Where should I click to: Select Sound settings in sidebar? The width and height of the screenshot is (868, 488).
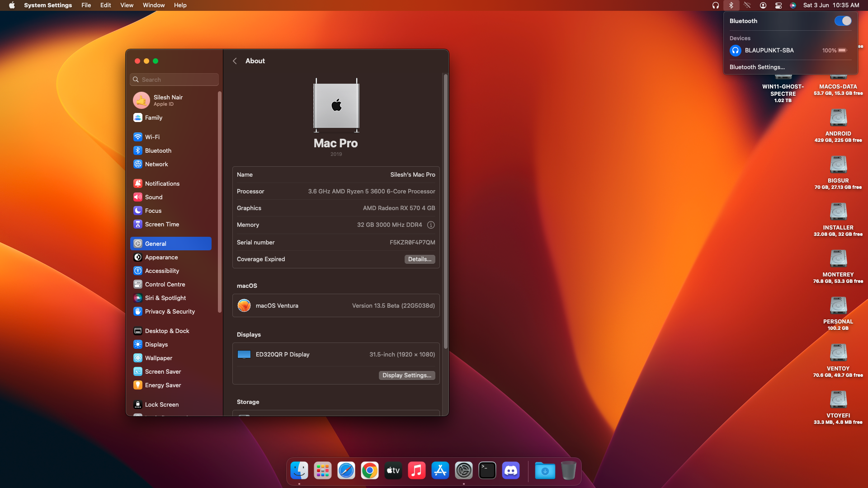point(153,197)
